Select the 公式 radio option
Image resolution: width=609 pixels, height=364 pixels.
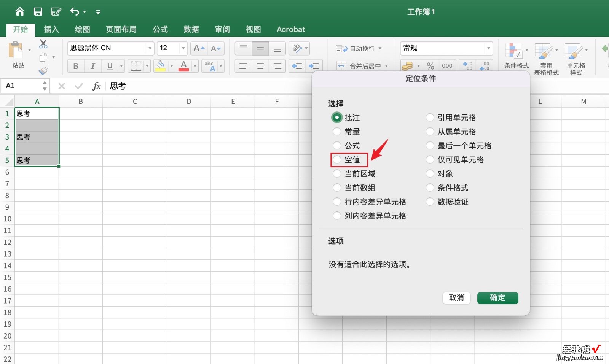(337, 146)
